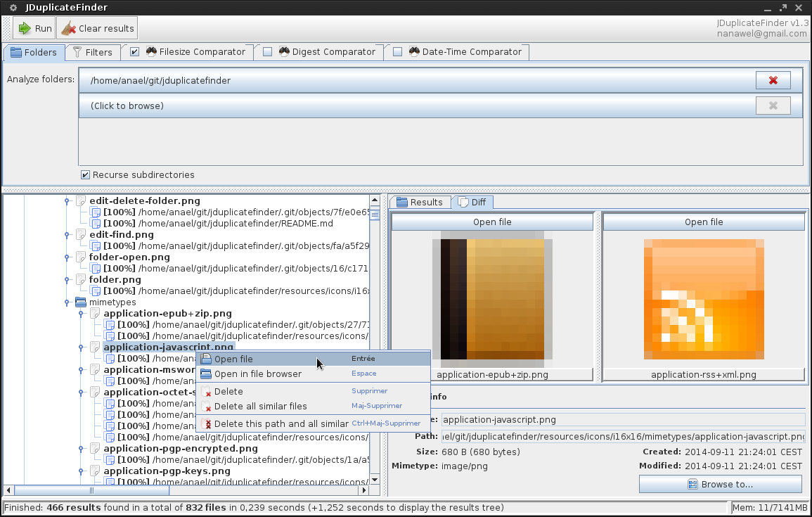Click the mimetypes folder icon in tree
The width and height of the screenshot is (812, 517).
(x=81, y=302)
